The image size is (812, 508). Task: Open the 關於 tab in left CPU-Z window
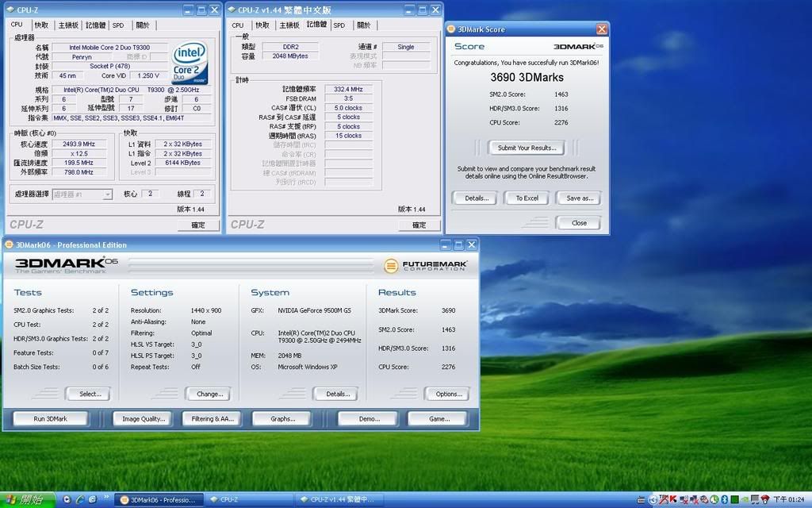(143, 25)
